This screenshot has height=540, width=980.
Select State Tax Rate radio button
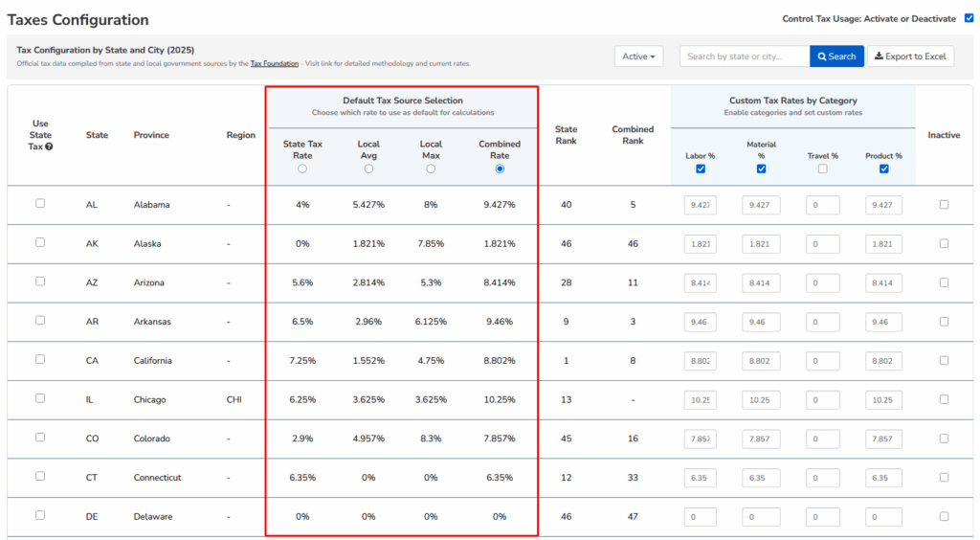click(x=302, y=169)
